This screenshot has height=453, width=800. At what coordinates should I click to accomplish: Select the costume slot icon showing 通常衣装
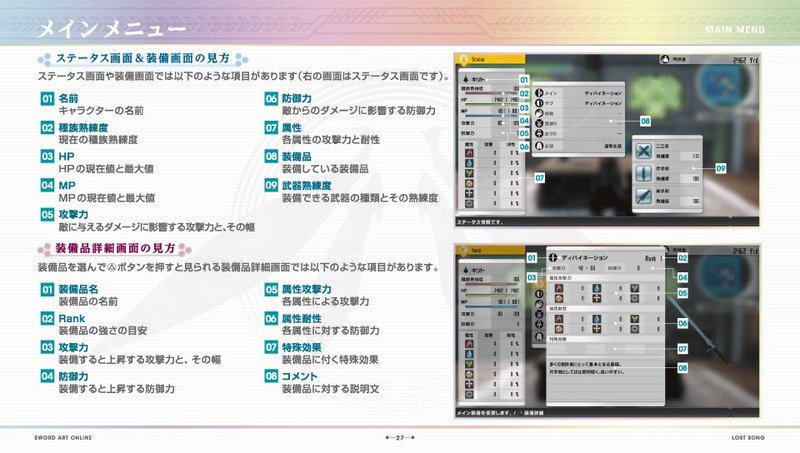point(539,146)
